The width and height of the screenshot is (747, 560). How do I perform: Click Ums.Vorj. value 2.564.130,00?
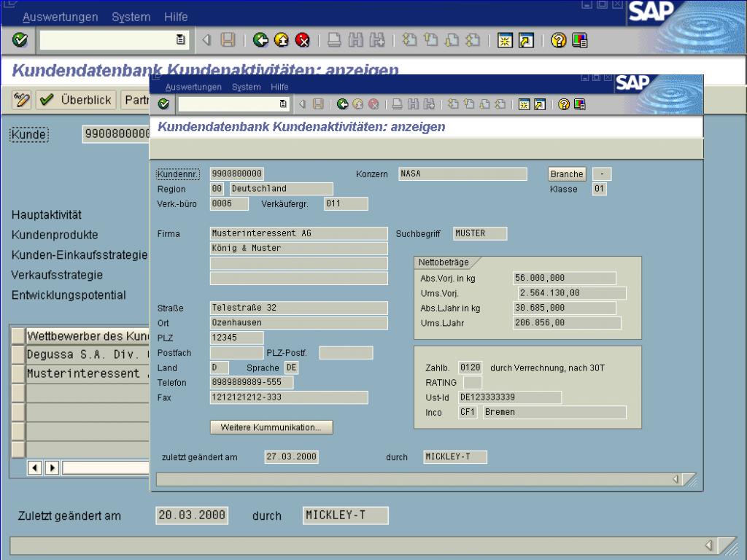572,293
